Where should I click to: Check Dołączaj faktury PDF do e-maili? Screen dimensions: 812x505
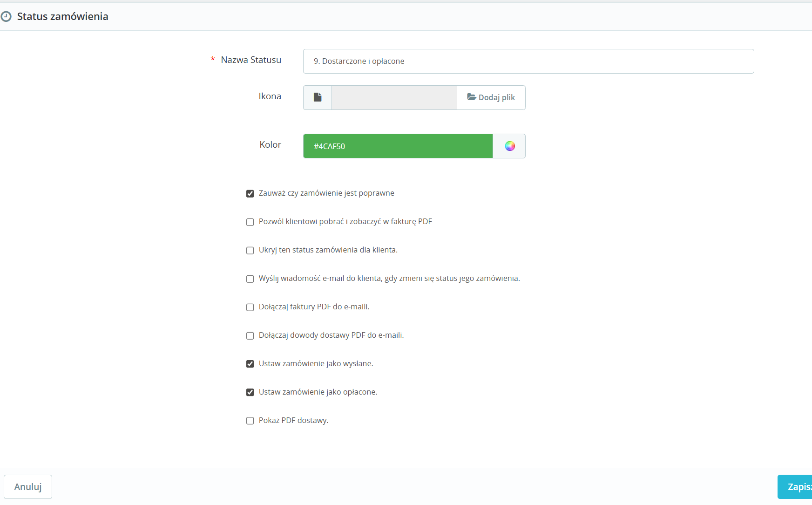point(250,307)
